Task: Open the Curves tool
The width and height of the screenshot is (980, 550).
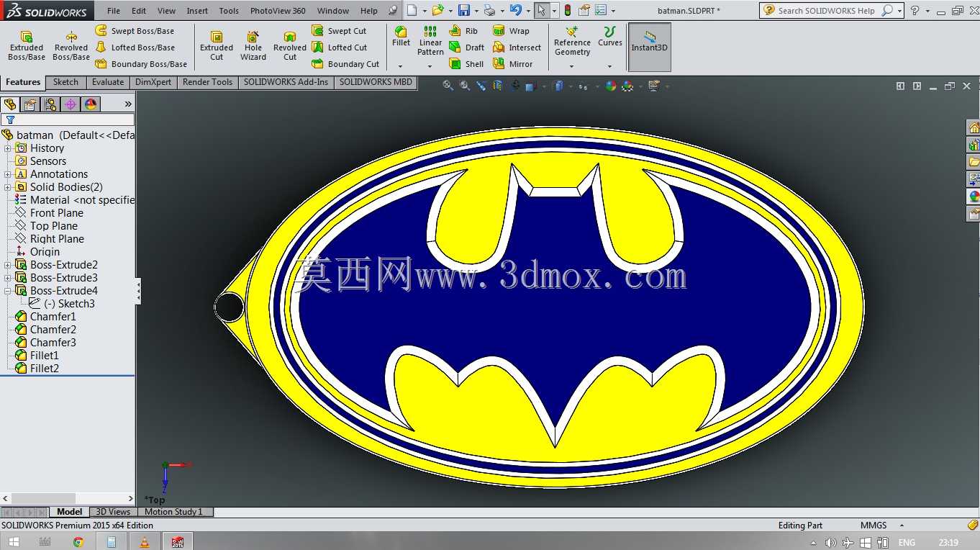Action: click(609, 37)
